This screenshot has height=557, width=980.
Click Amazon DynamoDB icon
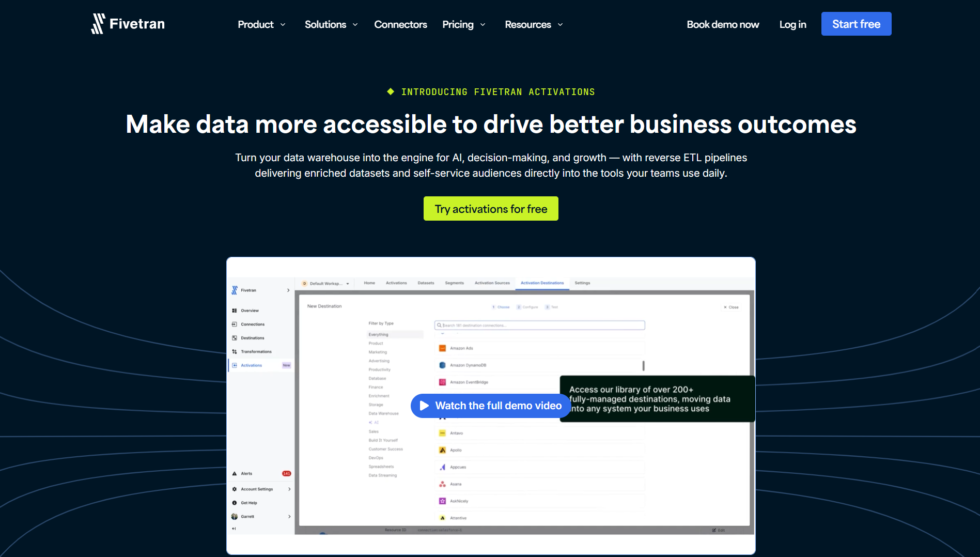(442, 365)
